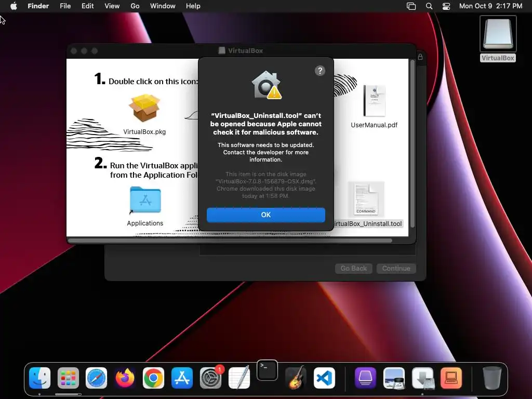Click Continue in the installer window

click(396, 269)
